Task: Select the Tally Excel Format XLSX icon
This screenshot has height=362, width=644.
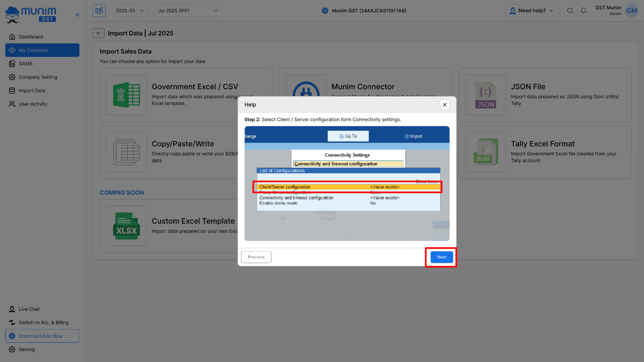Action: point(486,152)
